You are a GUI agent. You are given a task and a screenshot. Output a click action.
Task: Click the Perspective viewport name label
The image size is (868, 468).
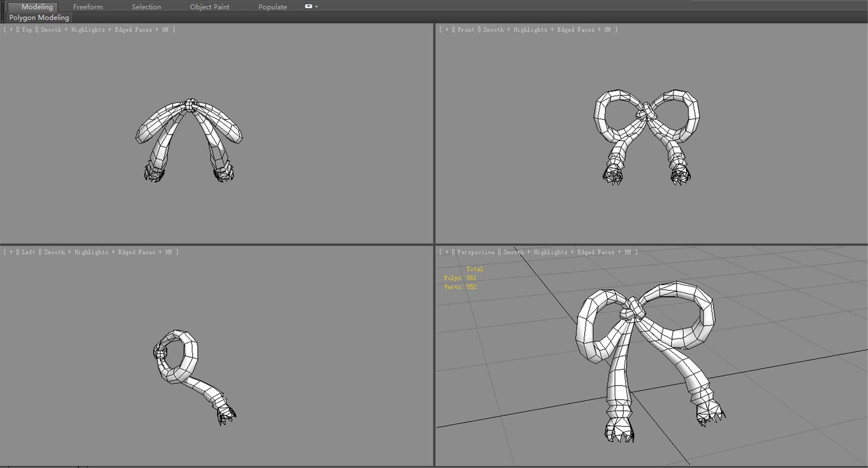[x=476, y=252]
